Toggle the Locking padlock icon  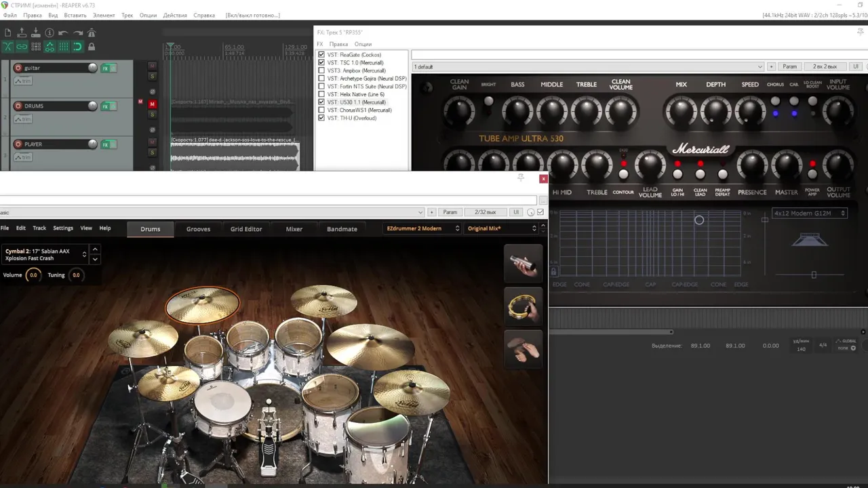(x=92, y=47)
